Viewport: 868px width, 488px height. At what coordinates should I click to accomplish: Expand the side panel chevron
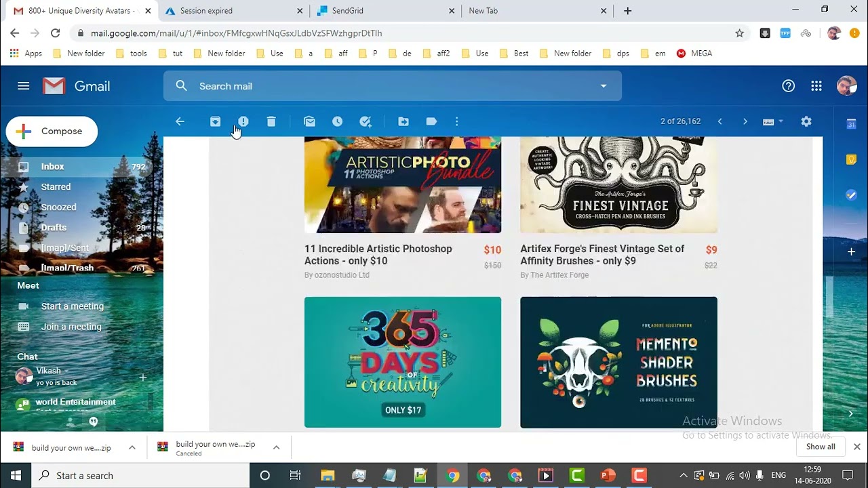(851, 413)
